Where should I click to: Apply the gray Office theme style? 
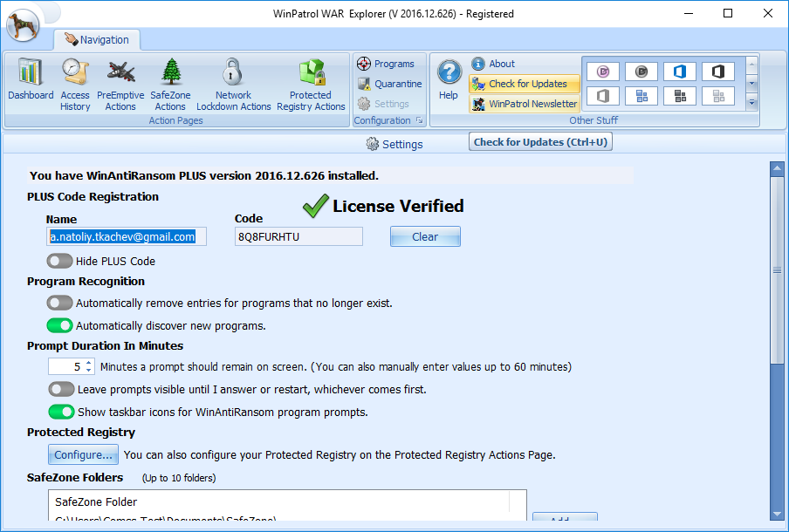point(603,96)
